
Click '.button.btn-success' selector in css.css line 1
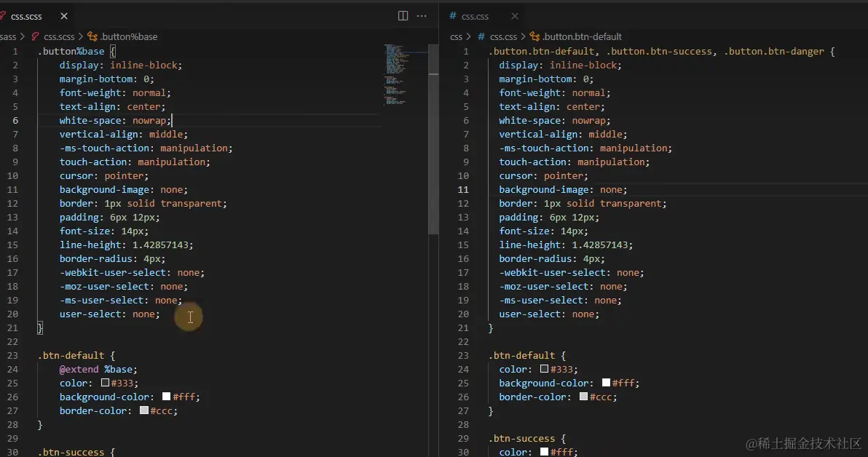[x=659, y=51]
